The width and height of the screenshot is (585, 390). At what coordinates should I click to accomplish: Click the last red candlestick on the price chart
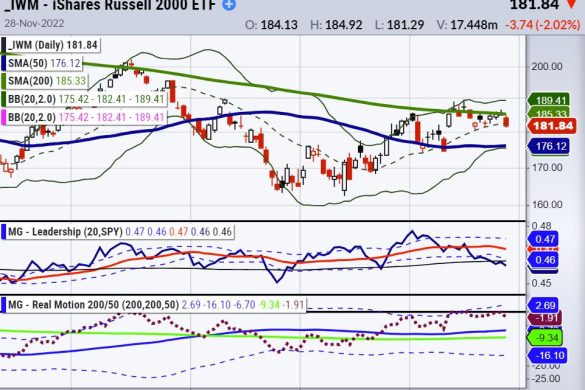pyautogui.click(x=506, y=122)
